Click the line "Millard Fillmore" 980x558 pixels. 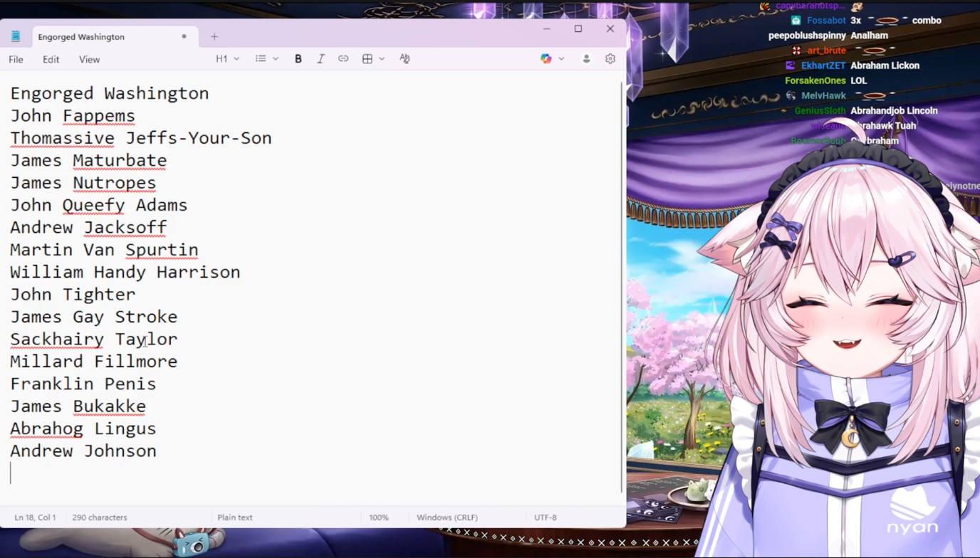click(x=94, y=362)
